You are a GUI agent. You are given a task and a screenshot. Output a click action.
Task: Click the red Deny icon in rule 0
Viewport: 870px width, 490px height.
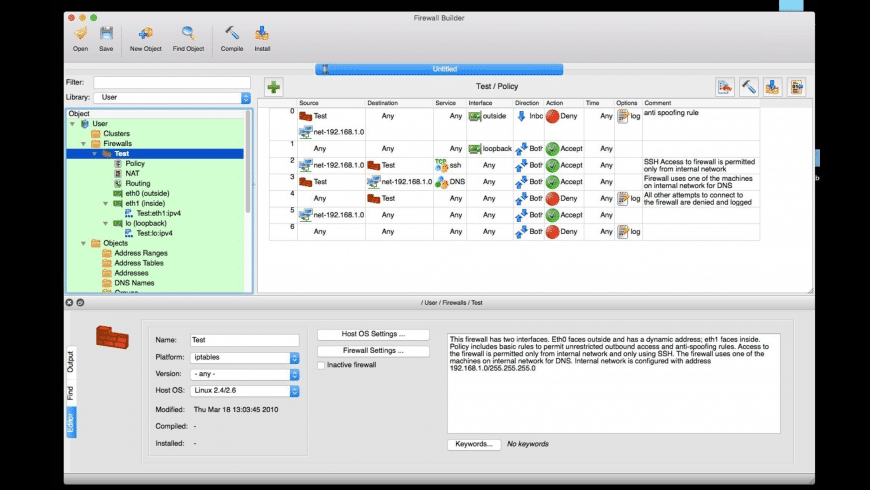click(552, 116)
